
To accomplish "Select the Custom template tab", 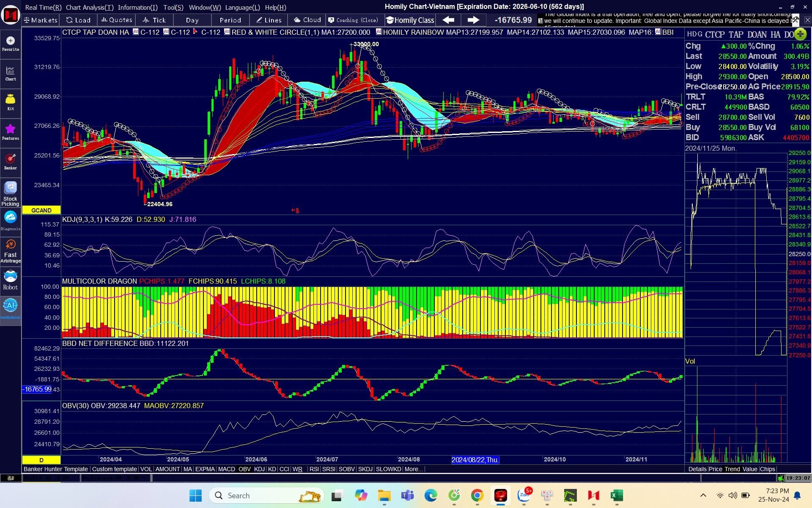I will tap(114, 469).
